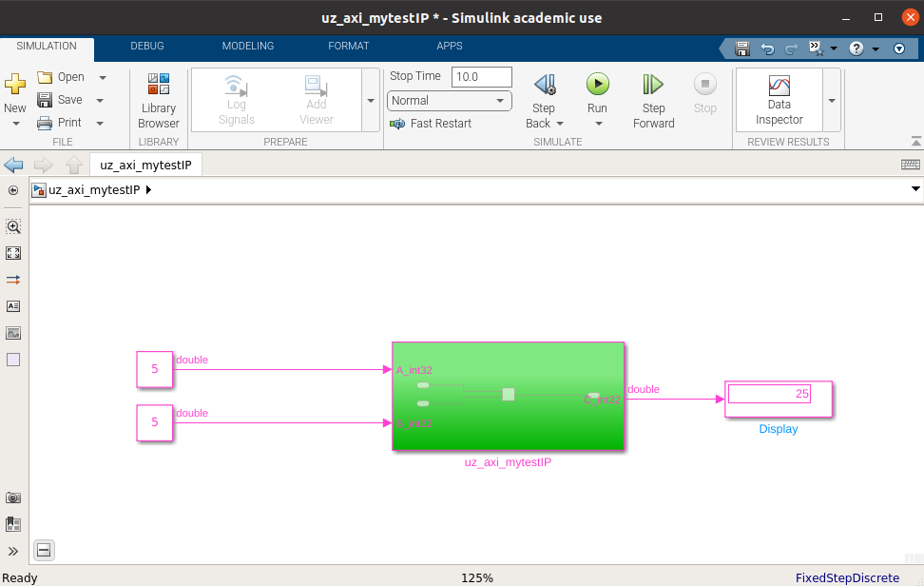Switch to the DEBUG tab
This screenshot has width=924, height=586.
coord(147,46)
